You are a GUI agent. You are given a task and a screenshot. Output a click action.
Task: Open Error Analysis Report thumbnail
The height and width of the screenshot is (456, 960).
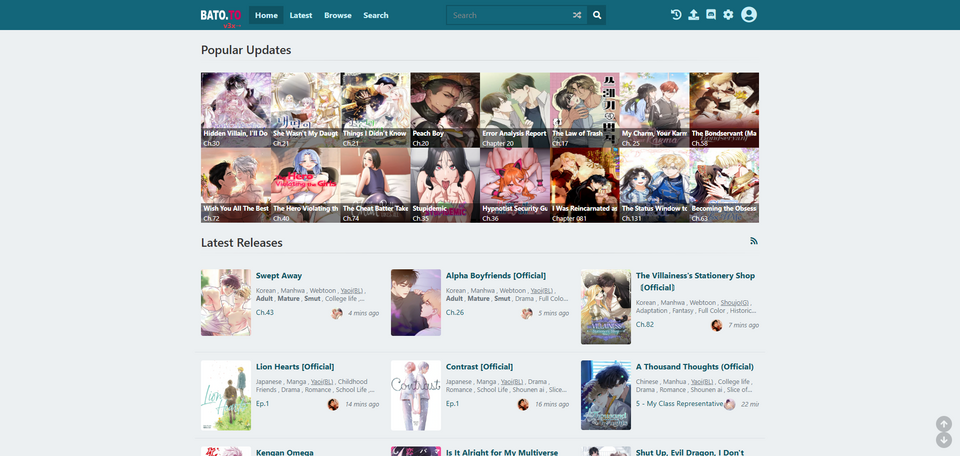point(515,110)
